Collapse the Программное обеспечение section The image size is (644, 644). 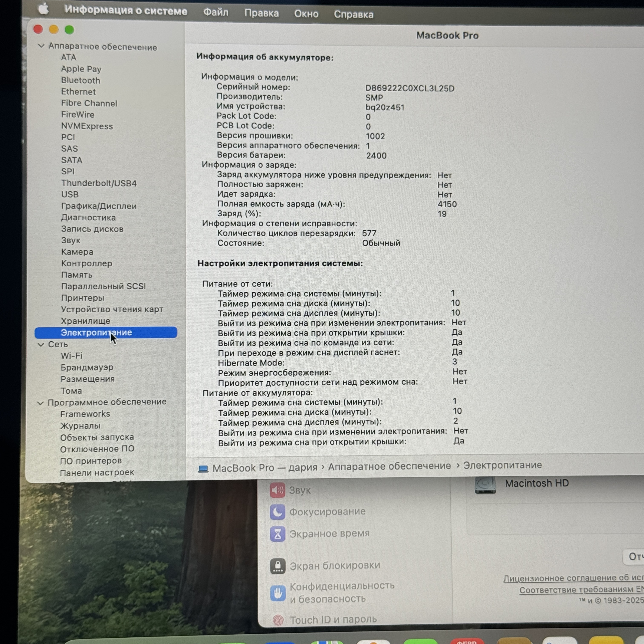click(41, 402)
